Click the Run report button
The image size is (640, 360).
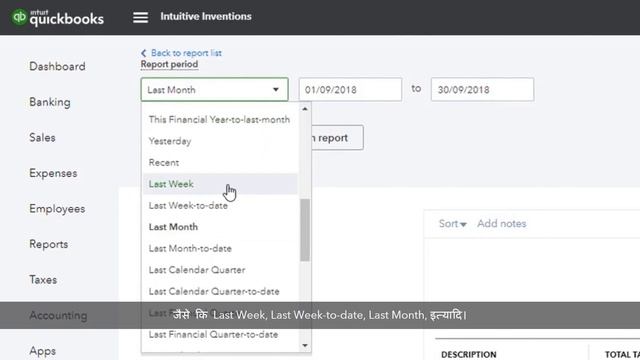point(337,138)
